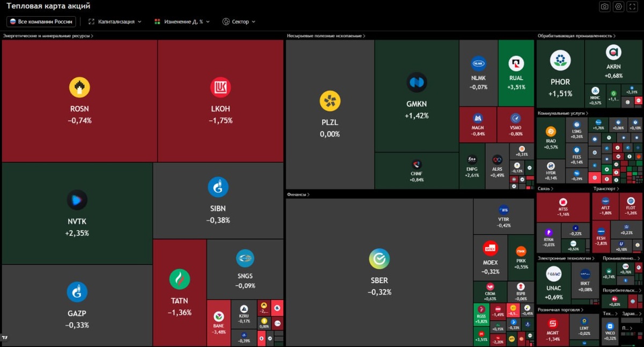Open the BANE stock tile
The image size is (644, 347).
coord(218,323)
